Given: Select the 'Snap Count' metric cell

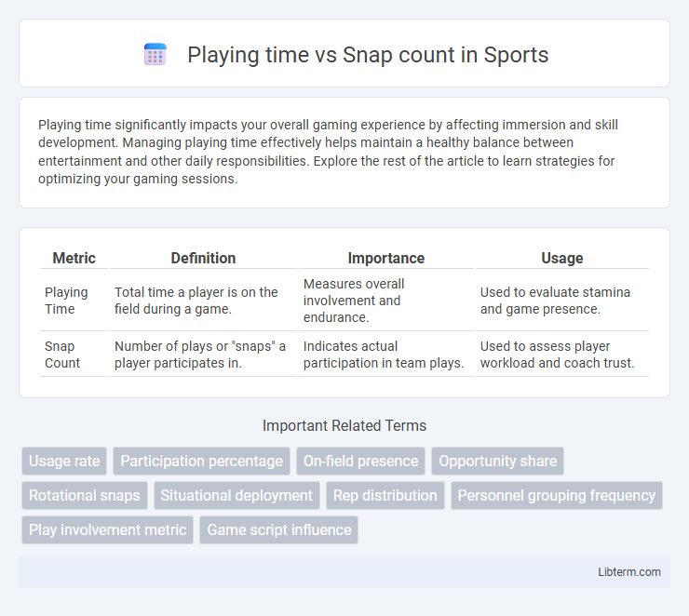Looking at the screenshot, I should 74,355.
